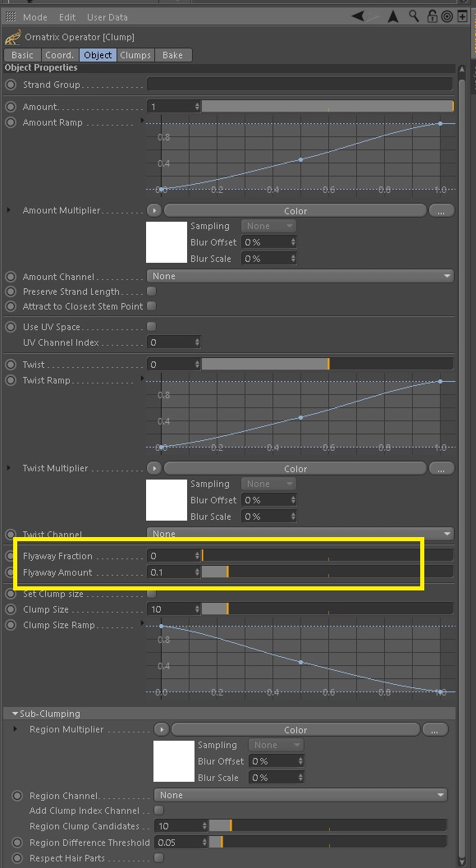Enable Attract to Closest Stem Point checkbox
The image size is (476, 868).
click(151, 305)
